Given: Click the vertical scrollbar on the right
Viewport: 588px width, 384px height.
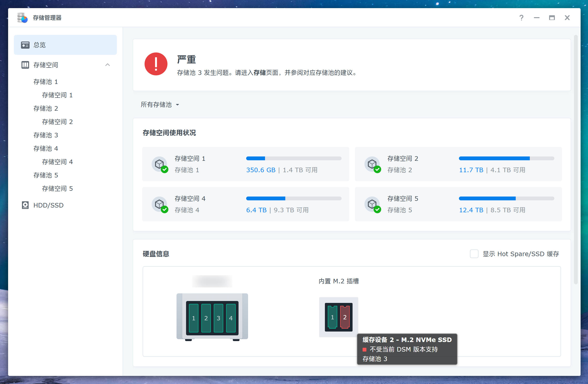Looking at the screenshot, I should coord(576,159).
